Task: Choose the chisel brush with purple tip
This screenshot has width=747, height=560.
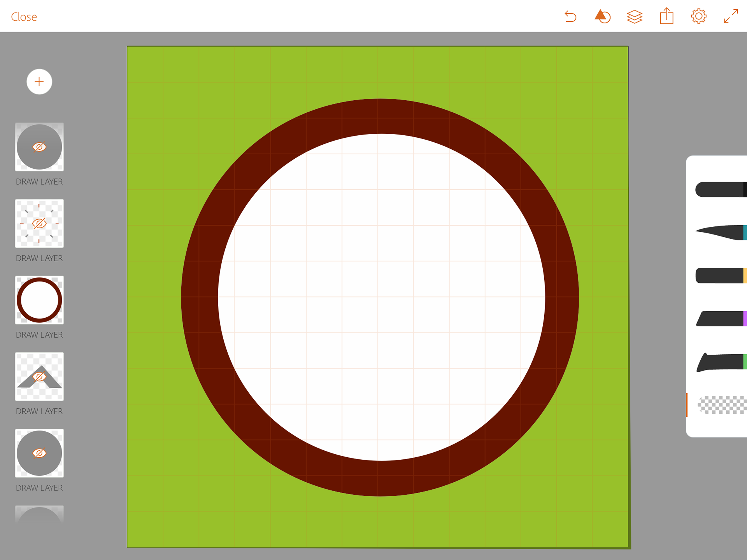Action: [x=720, y=318]
